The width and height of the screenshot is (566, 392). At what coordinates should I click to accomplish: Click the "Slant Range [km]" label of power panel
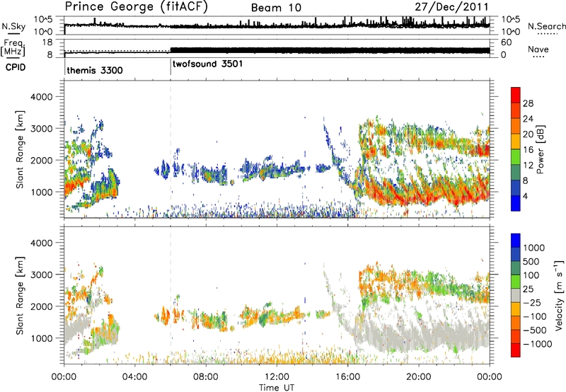[x=20, y=149]
